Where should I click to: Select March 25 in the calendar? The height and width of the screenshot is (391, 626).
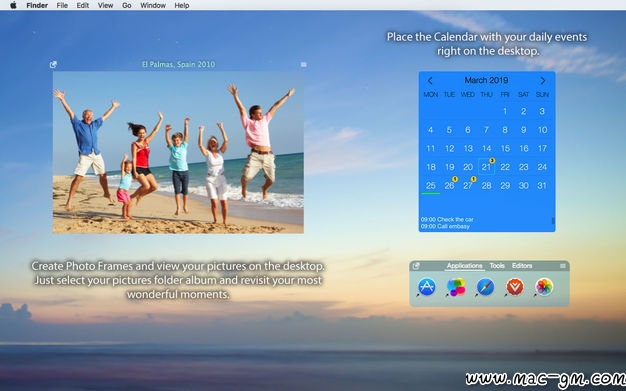point(430,185)
